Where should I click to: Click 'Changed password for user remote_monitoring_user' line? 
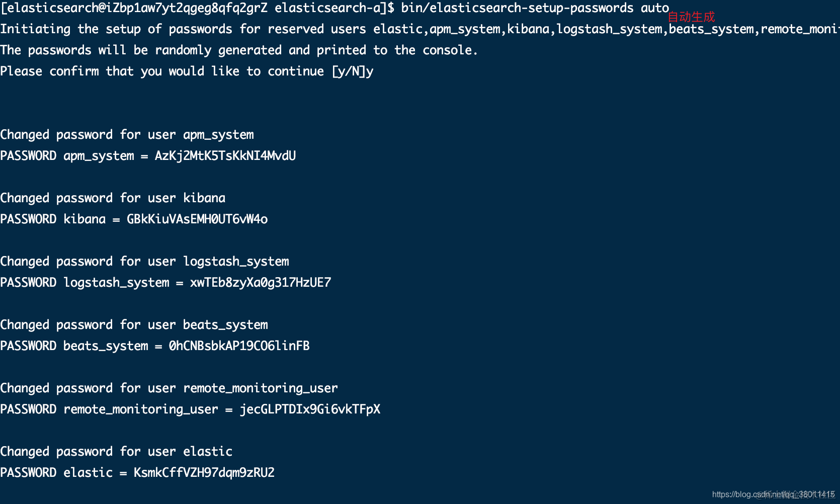tap(169, 388)
